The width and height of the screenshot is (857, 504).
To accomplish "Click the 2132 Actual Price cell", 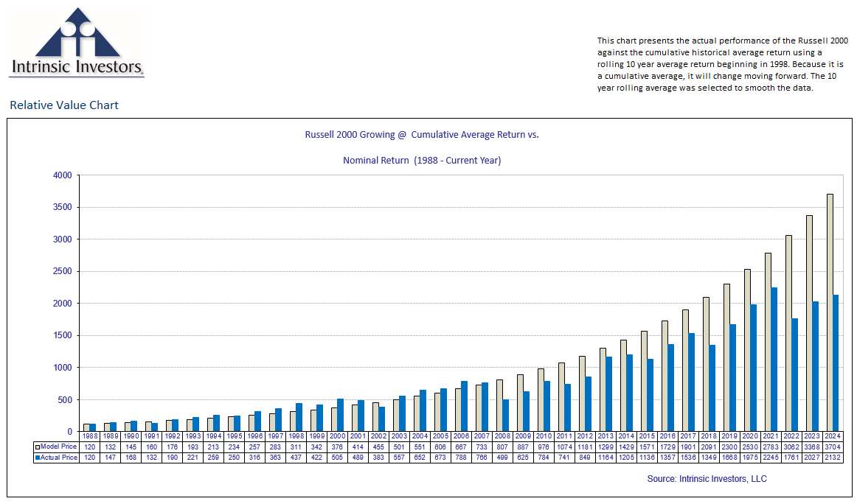I will point(833,457).
